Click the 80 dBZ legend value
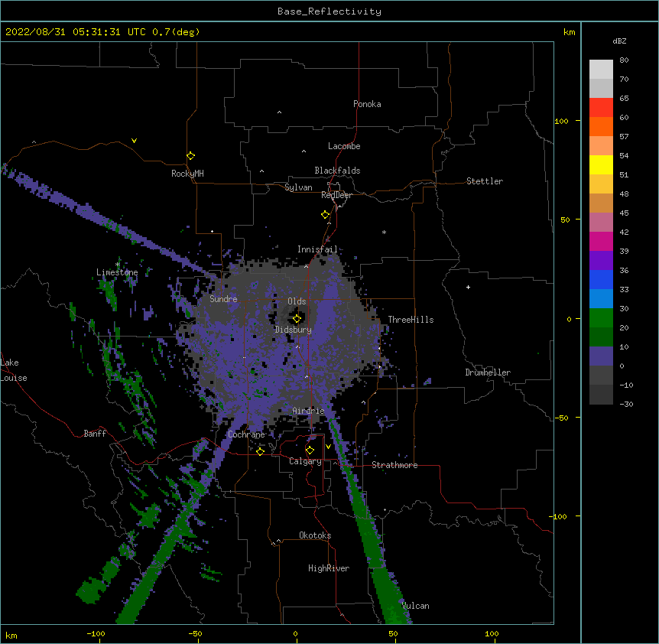659x644 pixels. pyautogui.click(x=624, y=60)
